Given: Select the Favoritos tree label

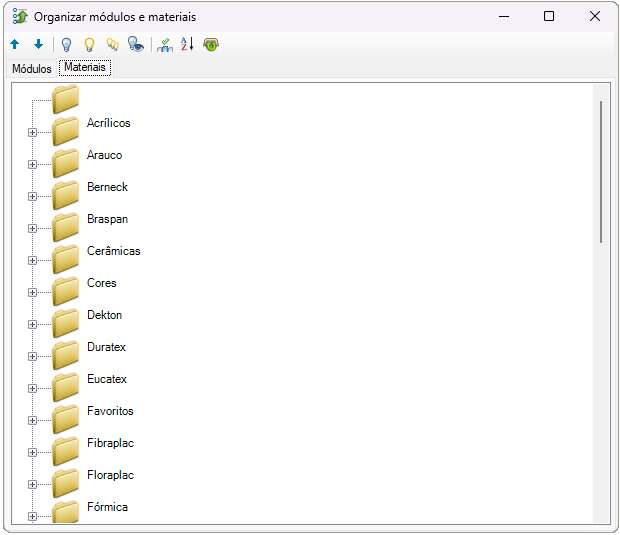Looking at the screenshot, I should (x=110, y=411).
